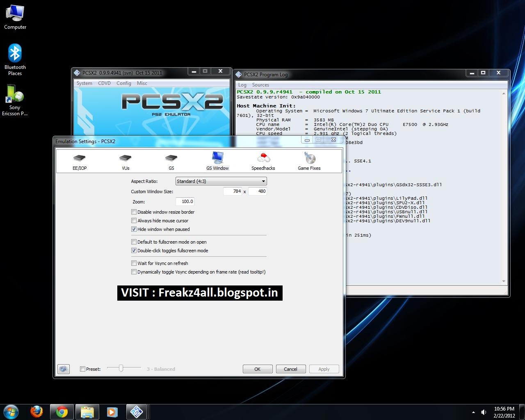
Task: Open the Sources menu in Program Log
Action: tap(260, 85)
